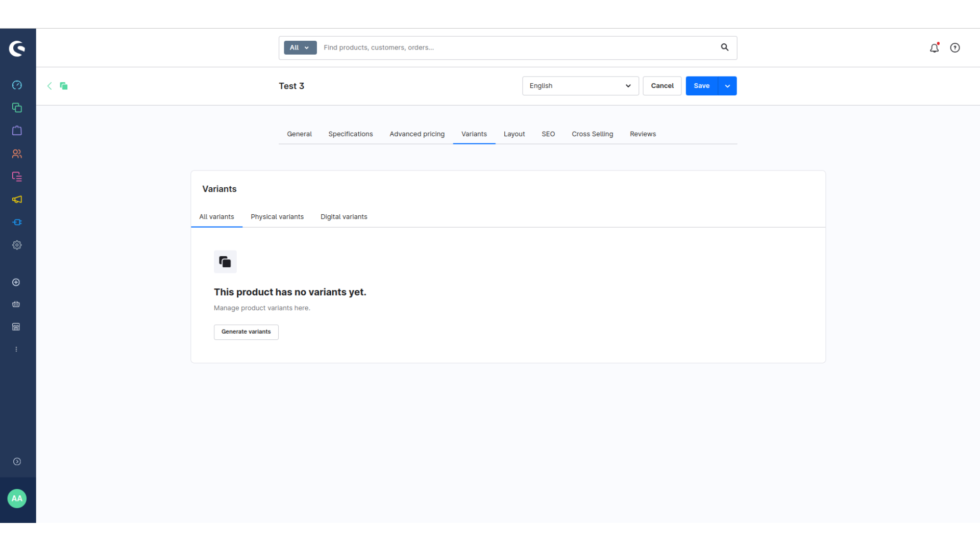The width and height of the screenshot is (980, 551).
Task: Switch to the Specifications tab
Action: point(351,134)
